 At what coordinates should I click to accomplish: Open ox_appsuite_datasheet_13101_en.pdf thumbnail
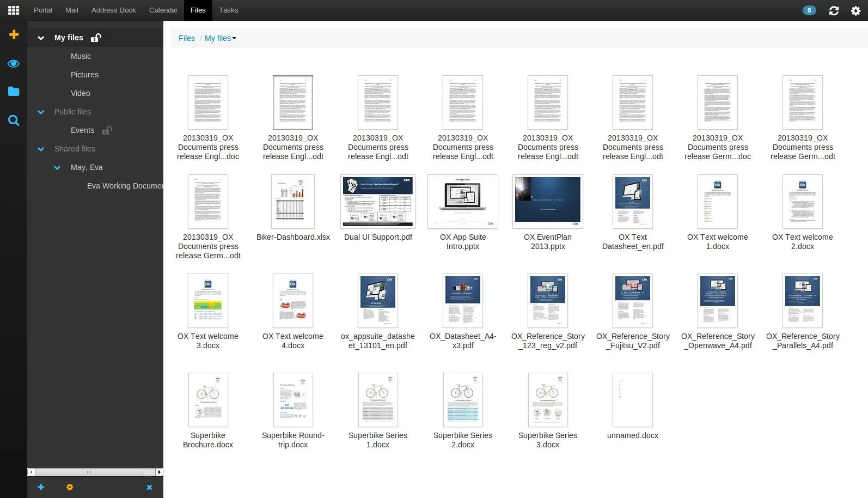378,301
